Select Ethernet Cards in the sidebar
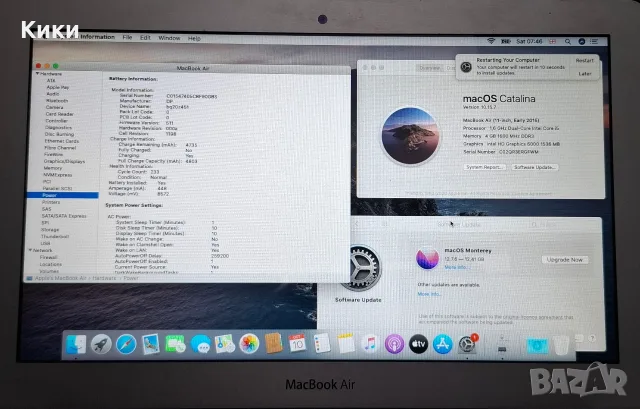 tap(62, 141)
